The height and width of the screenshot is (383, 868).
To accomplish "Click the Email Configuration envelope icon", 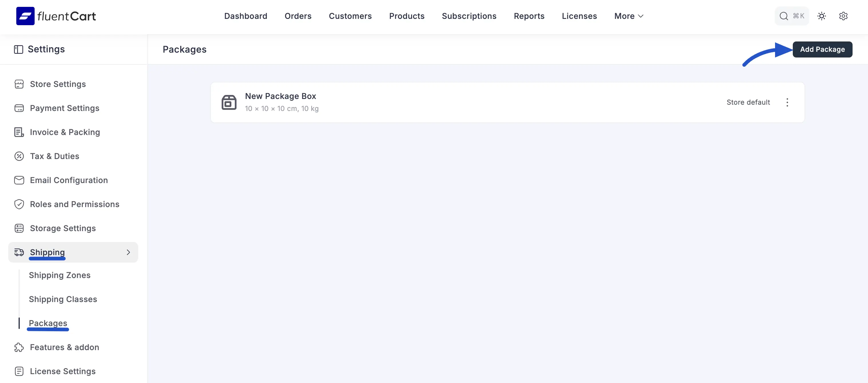I will click(x=19, y=180).
